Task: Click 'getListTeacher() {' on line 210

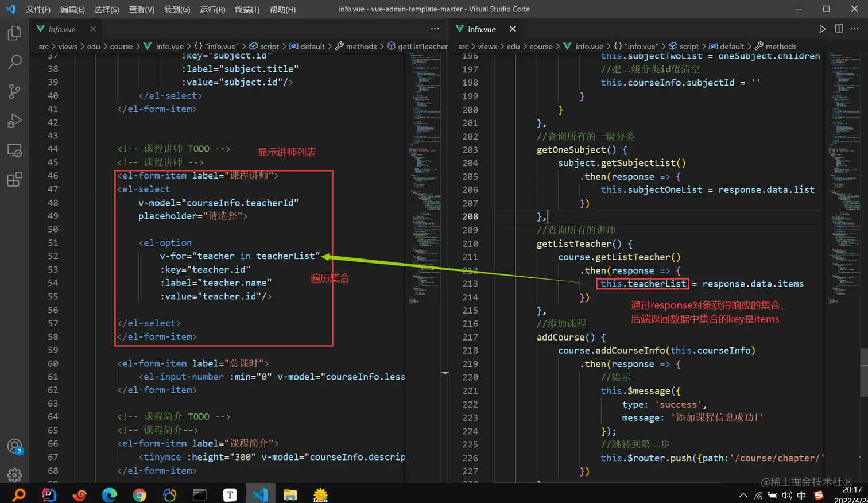Action: pos(584,243)
